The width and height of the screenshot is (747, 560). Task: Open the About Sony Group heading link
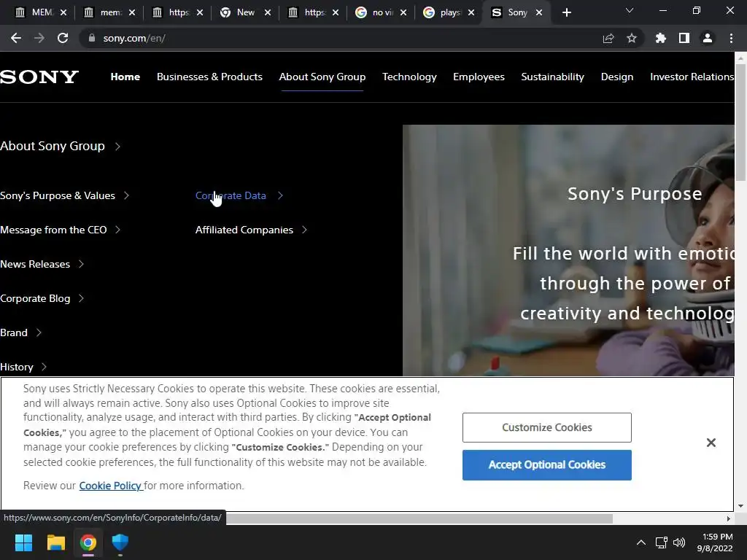60,146
